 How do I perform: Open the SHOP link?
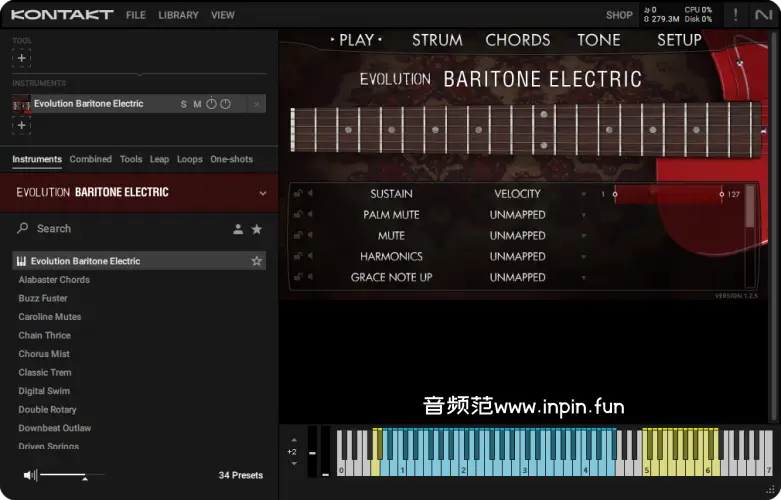[x=619, y=15]
